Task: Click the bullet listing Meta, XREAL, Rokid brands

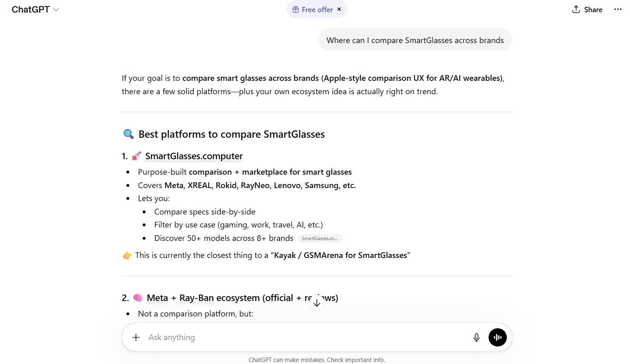Action: [x=247, y=185]
